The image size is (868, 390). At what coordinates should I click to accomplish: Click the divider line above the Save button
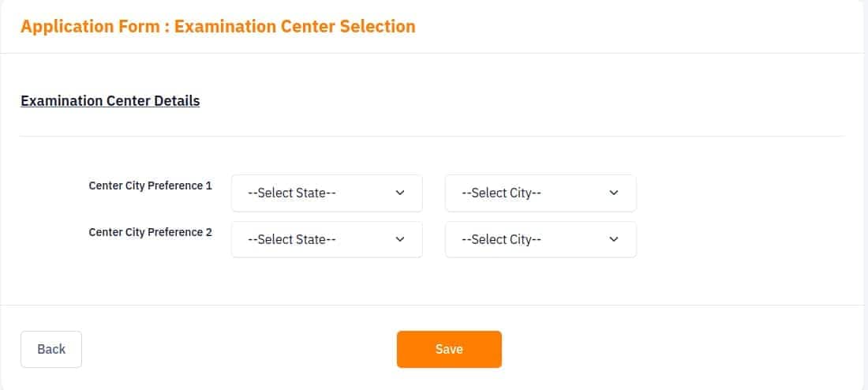click(x=432, y=306)
